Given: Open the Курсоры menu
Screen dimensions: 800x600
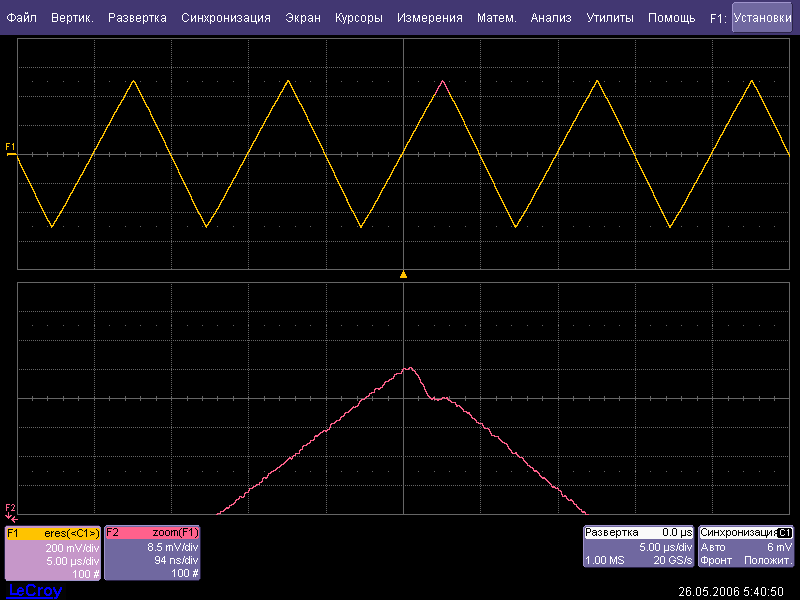Looking at the screenshot, I should [x=359, y=18].
